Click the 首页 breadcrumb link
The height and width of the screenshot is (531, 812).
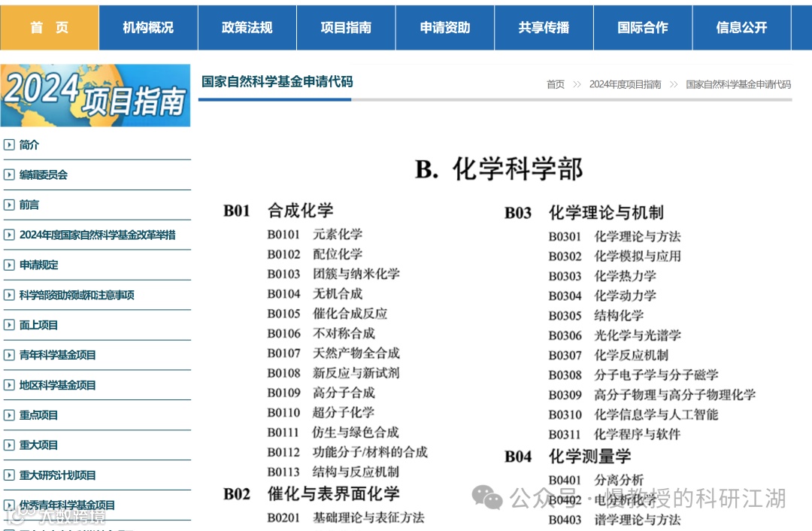point(556,84)
